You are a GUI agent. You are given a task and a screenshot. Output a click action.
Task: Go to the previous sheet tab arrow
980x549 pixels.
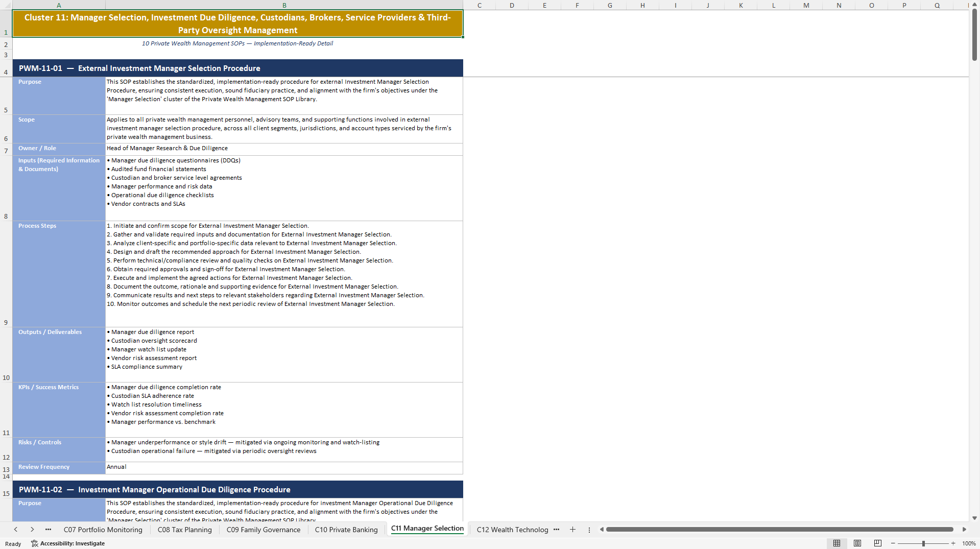(x=16, y=530)
